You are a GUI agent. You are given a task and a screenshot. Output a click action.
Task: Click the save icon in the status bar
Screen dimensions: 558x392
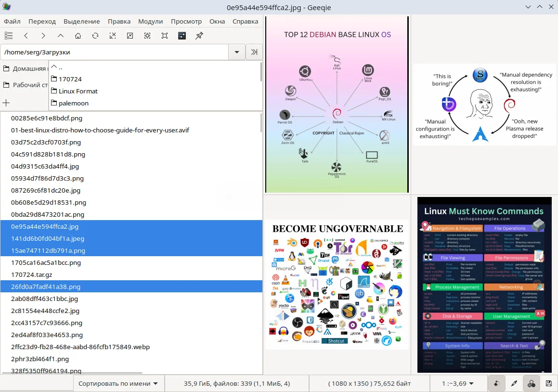[x=549, y=383]
